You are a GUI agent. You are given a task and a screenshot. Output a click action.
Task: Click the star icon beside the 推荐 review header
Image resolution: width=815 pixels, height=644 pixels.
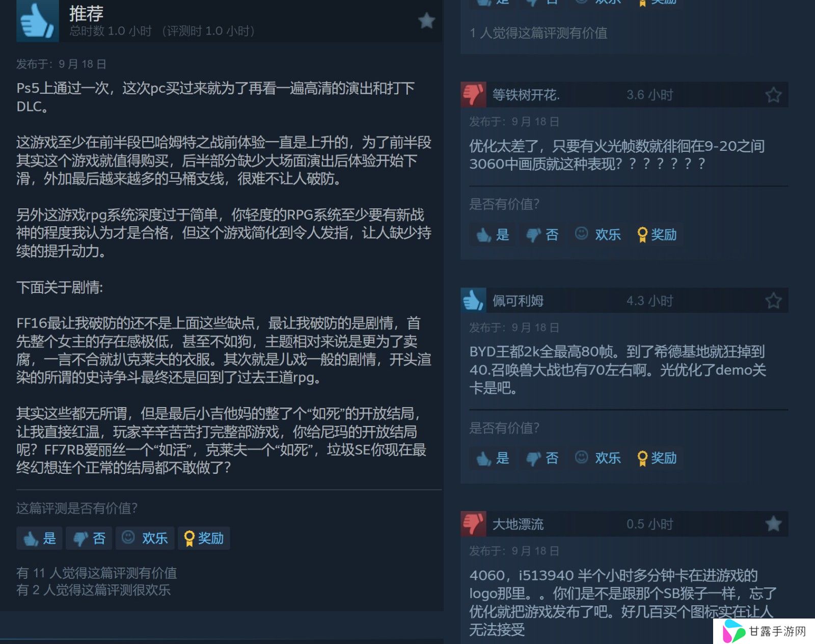(x=426, y=21)
